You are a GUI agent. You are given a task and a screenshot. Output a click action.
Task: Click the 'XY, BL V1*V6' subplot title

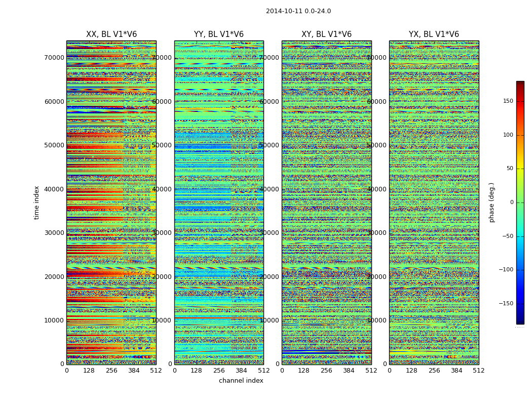[326, 34]
